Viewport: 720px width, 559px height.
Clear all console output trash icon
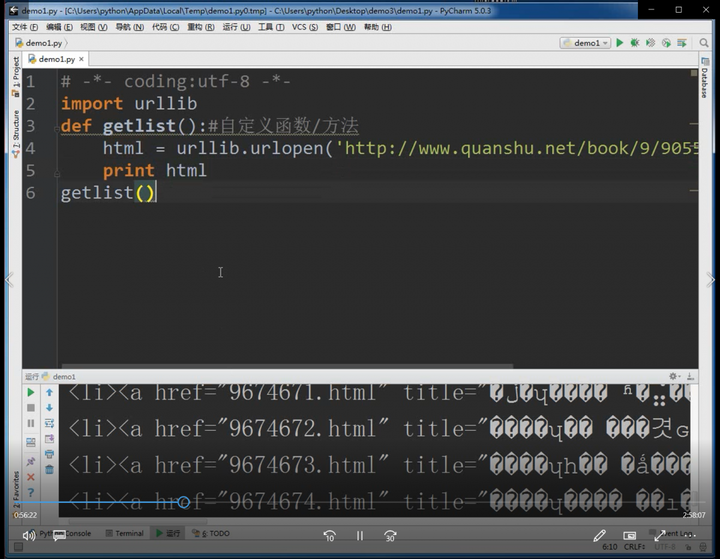coord(49,469)
